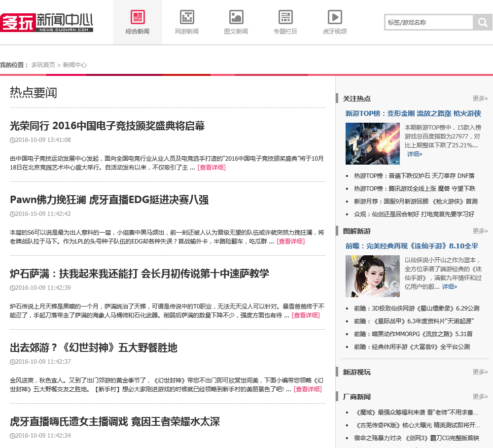
Task: Click 详细» under 诛仙手游 summary
Action: point(450,287)
